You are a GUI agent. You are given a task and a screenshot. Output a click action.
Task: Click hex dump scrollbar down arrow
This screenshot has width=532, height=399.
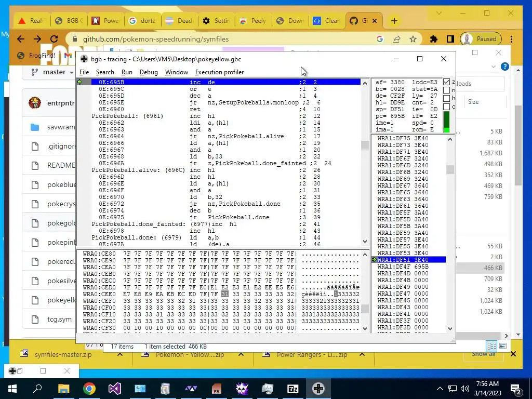(365, 328)
